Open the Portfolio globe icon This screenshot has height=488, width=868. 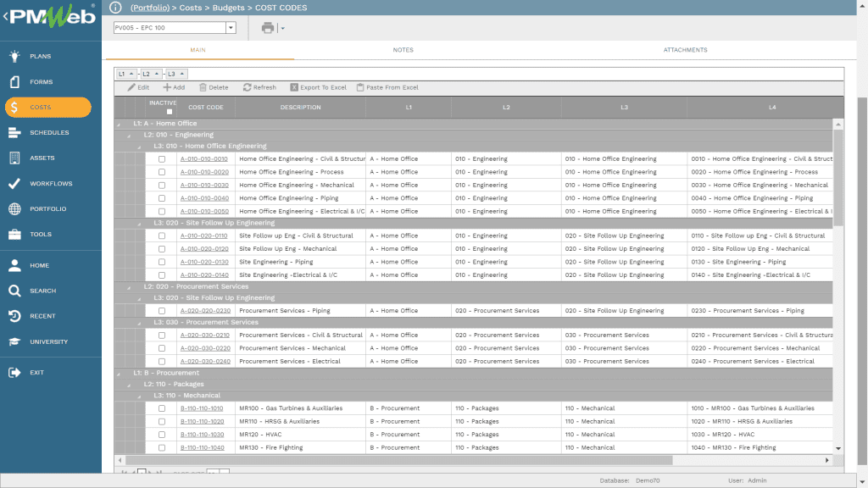click(15, 209)
